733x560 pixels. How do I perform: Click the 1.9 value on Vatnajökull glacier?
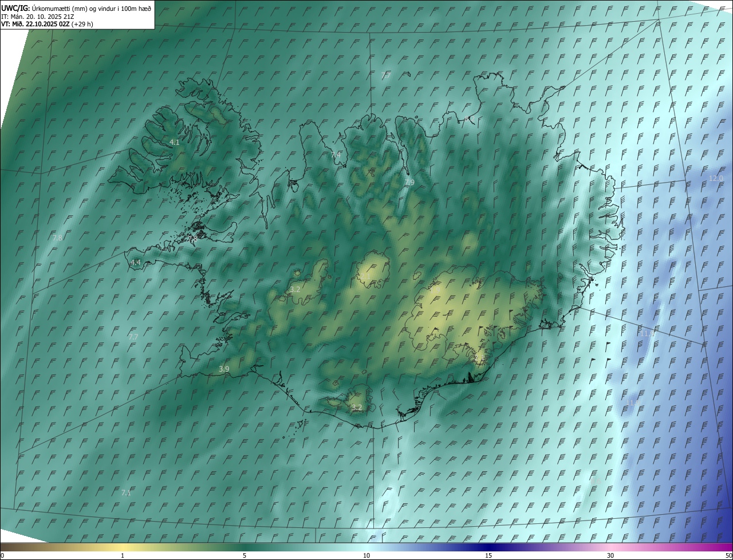pos(435,290)
